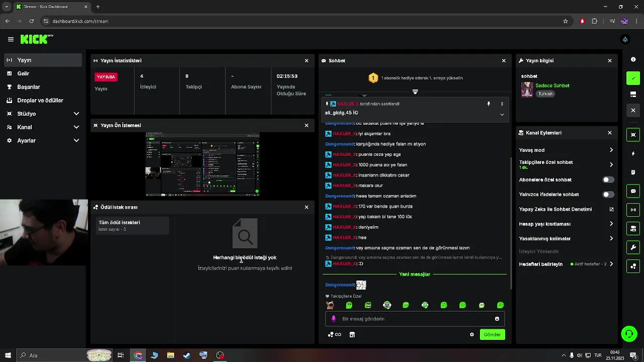
Task: Open pinned message three-dot options
Action: 502,104
